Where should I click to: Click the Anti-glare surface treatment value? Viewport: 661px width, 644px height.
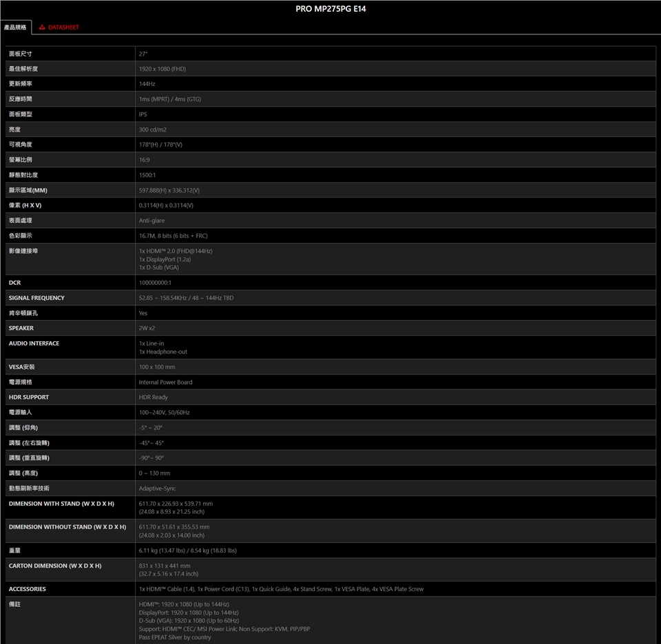[x=152, y=220]
